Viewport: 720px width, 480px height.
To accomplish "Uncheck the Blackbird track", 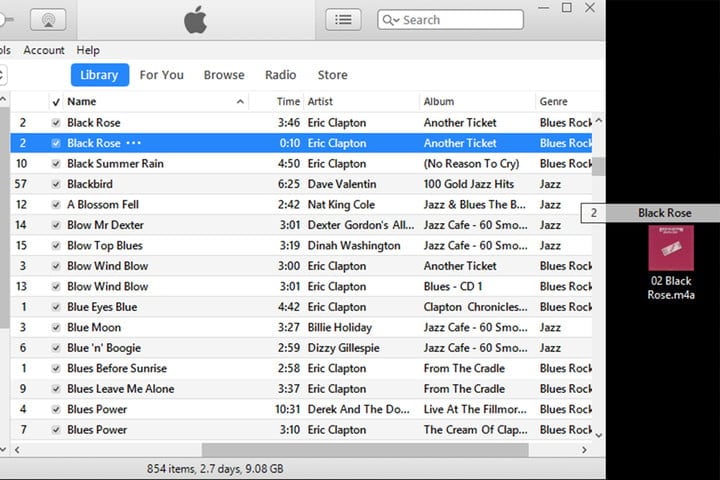I will pyautogui.click(x=56, y=184).
